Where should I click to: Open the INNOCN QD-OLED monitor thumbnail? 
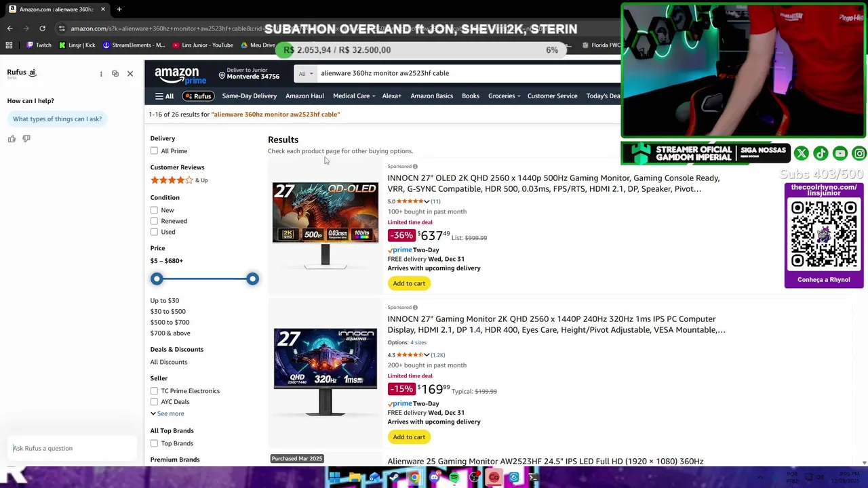coord(325,226)
